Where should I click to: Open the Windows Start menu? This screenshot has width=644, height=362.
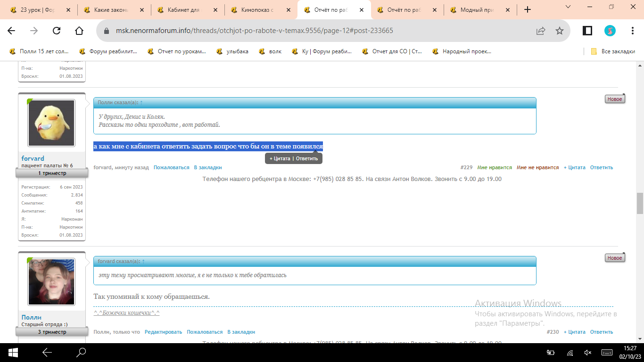(13, 352)
